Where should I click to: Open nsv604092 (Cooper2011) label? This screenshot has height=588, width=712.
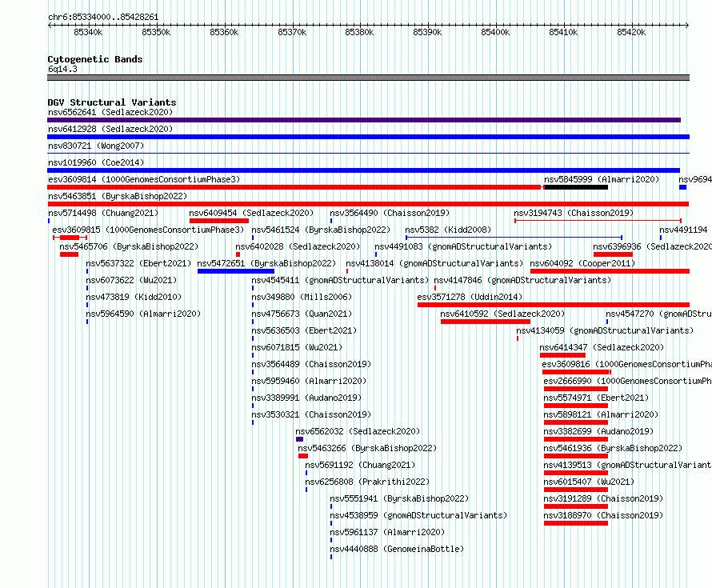point(582,263)
